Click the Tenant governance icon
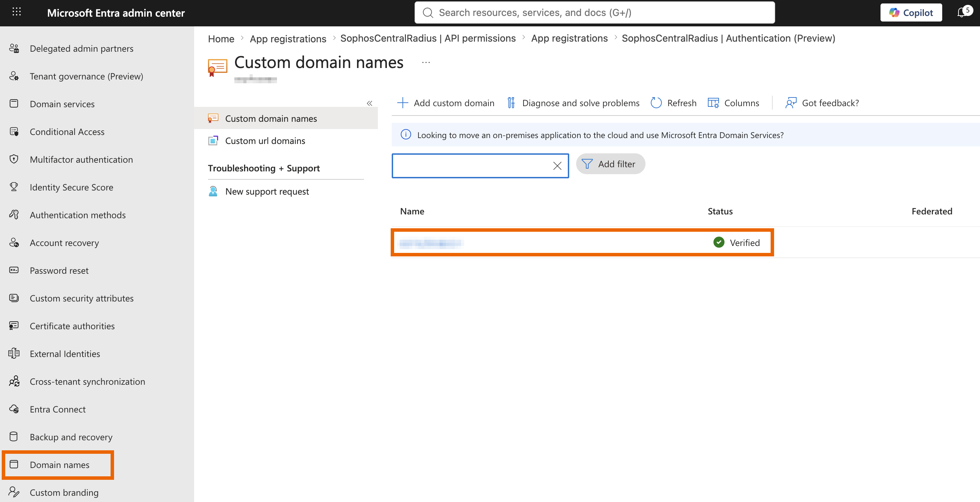Viewport: 980px width, 502px height. pos(14,76)
